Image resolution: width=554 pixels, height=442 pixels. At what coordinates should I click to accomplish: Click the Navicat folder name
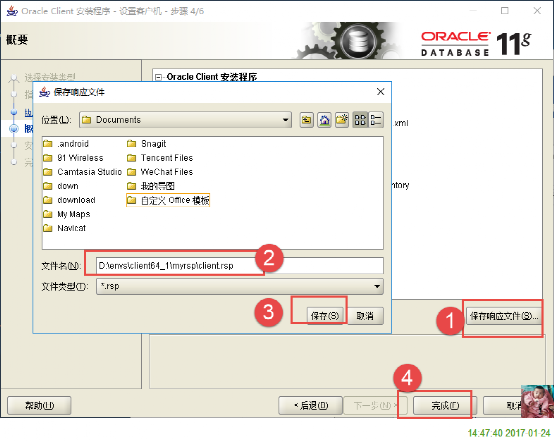(x=71, y=228)
